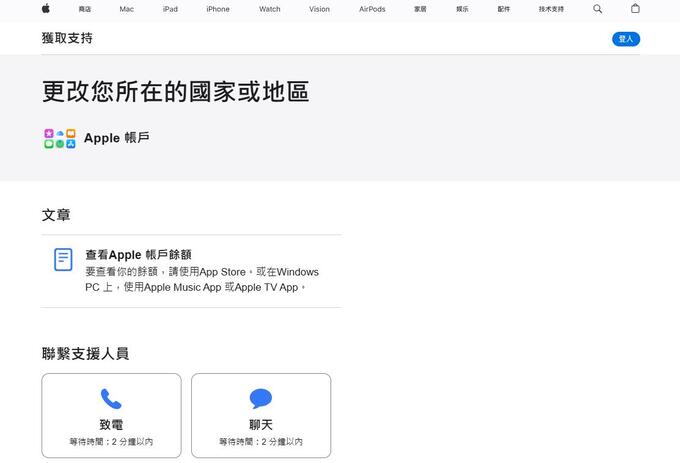
Task: Open the 家居 menu item
Action: (420, 9)
